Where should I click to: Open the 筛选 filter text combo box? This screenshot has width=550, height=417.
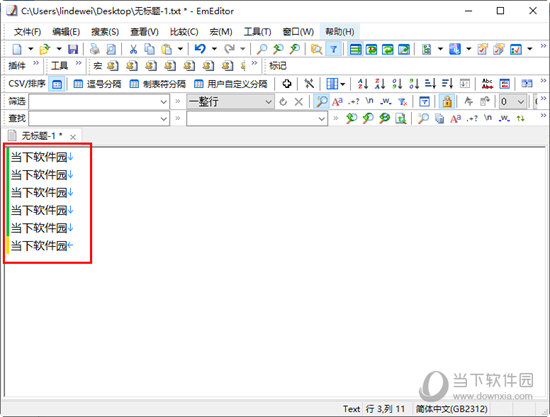(99, 102)
